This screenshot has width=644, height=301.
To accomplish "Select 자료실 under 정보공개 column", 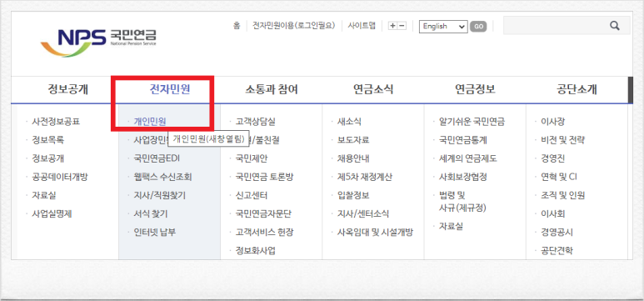I will 43,195.
